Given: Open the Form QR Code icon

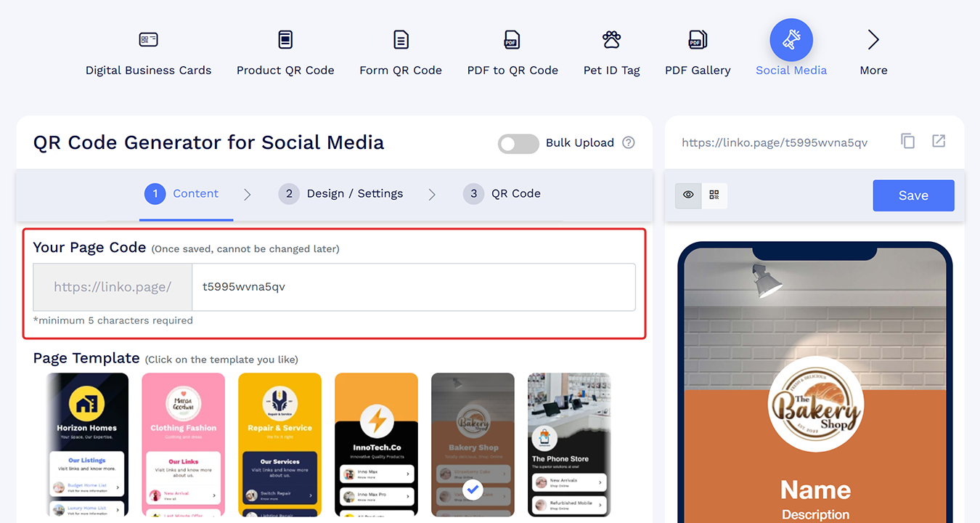Looking at the screenshot, I should click(x=401, y=40).
